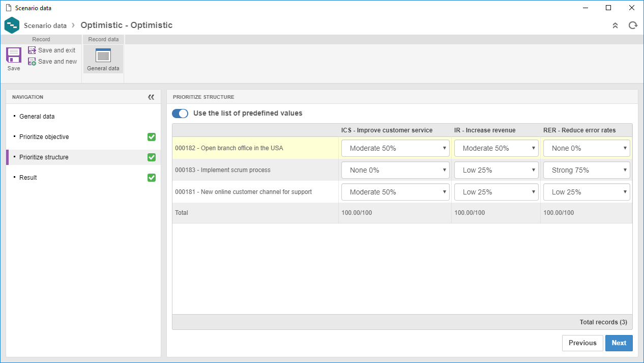Image resolution: width=644 pixels, height=363 pixels.
Task: Click the green check beside Result
Action: [x=152, y=178]
